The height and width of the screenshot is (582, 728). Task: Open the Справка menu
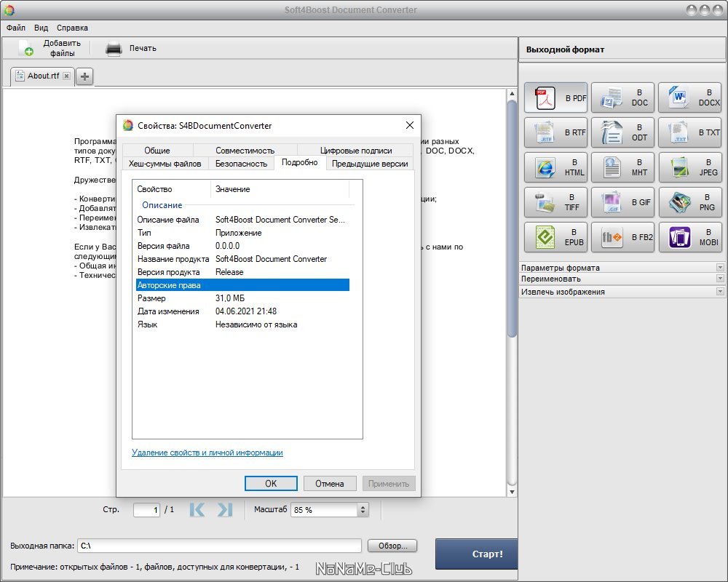click(71, 28)
